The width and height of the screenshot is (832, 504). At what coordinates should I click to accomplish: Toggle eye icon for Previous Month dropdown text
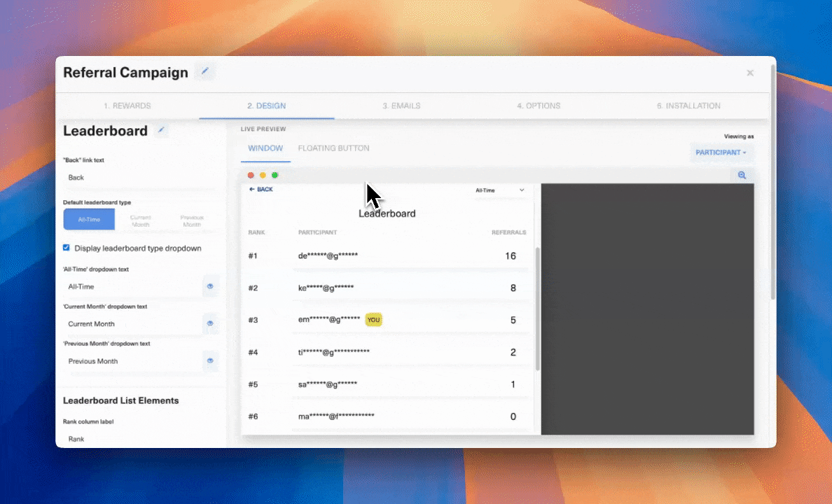coord(210,361)
